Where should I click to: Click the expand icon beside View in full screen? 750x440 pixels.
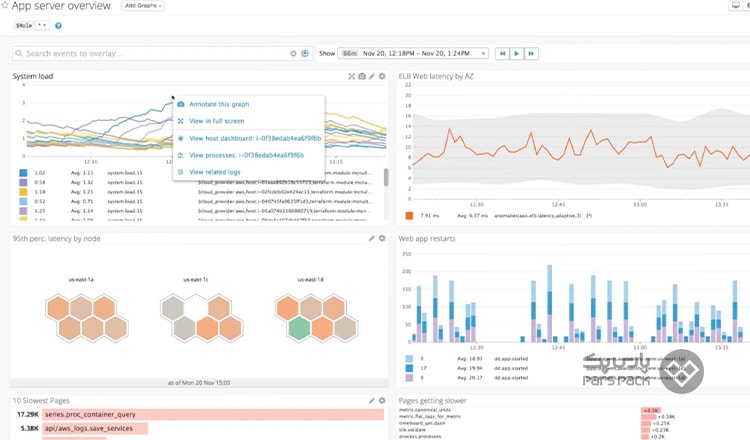181,121
